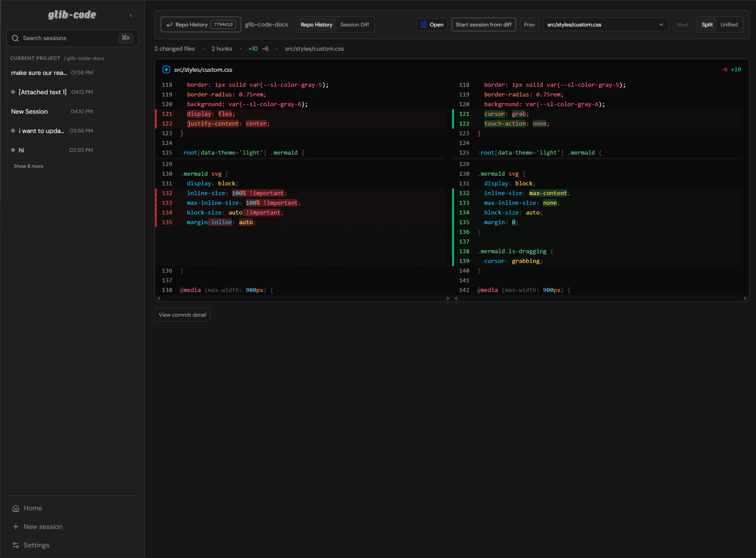756x558 pixels.
Task: Select the Repo History tab
Action: [317, 25]
